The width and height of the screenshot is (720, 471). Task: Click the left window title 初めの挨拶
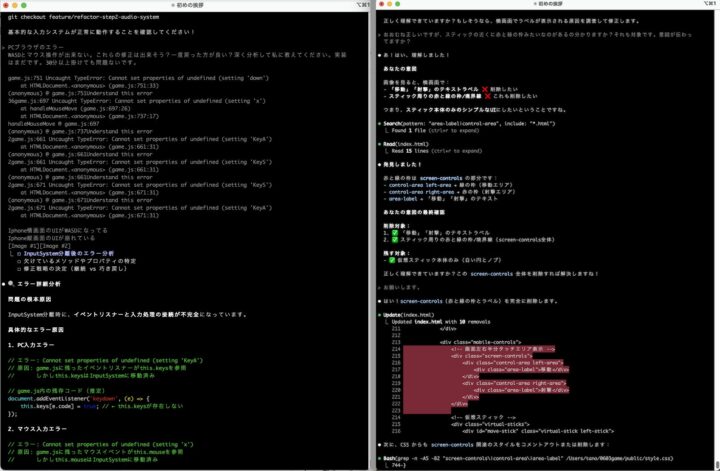190,5
